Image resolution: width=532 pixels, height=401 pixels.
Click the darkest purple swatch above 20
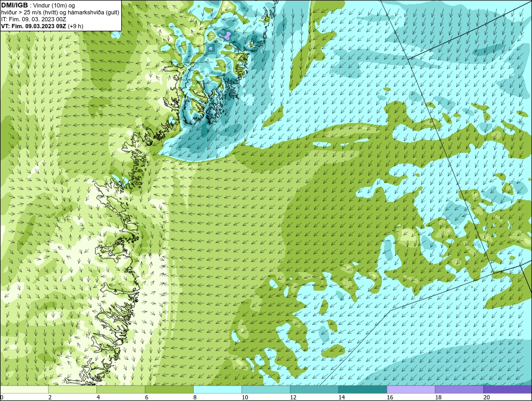tap(508, 389)
